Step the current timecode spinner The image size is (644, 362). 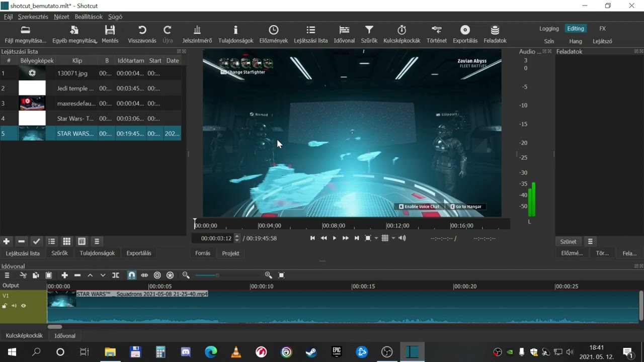(x=237, y=238)
